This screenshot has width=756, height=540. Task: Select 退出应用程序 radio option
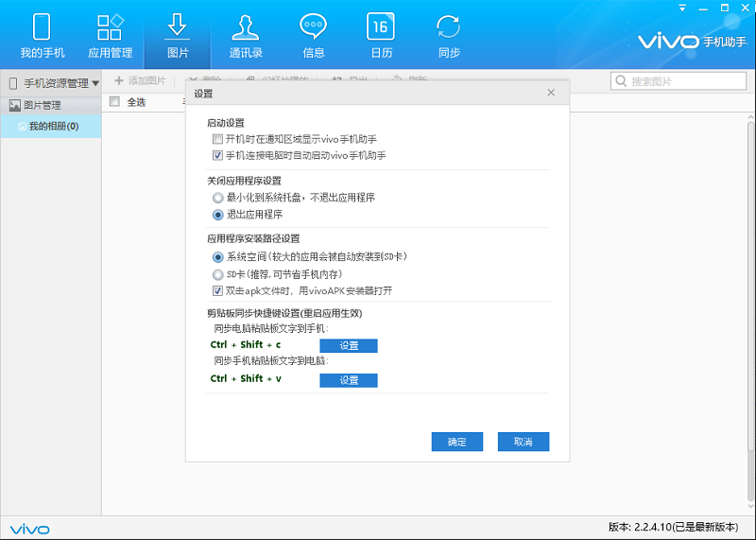click(218, 215)
